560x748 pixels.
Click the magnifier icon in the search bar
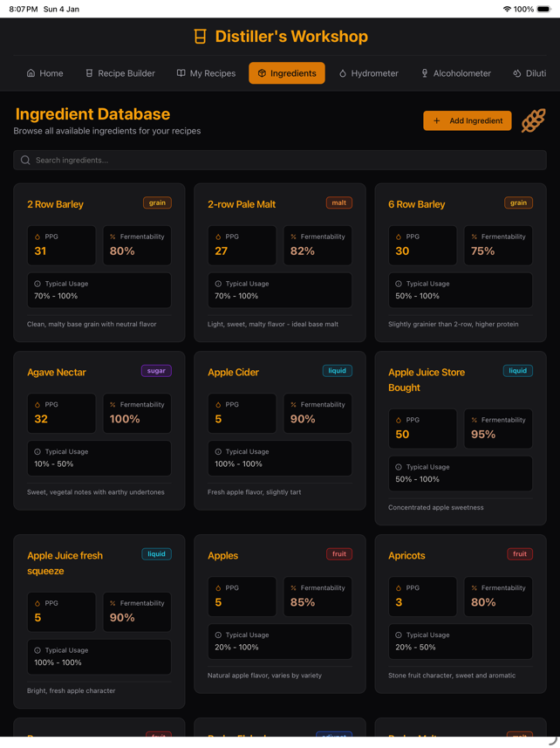point(24,160)
